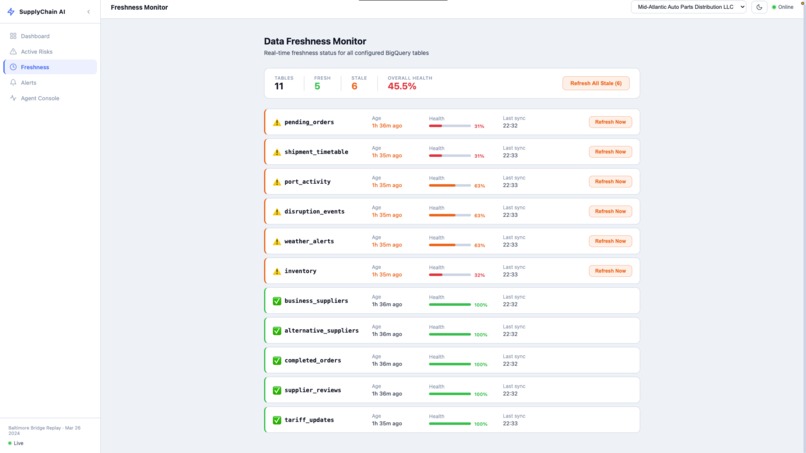Select the pending_orders table name
The height and width of the screenshot is (453, 806).
[309, 122]
